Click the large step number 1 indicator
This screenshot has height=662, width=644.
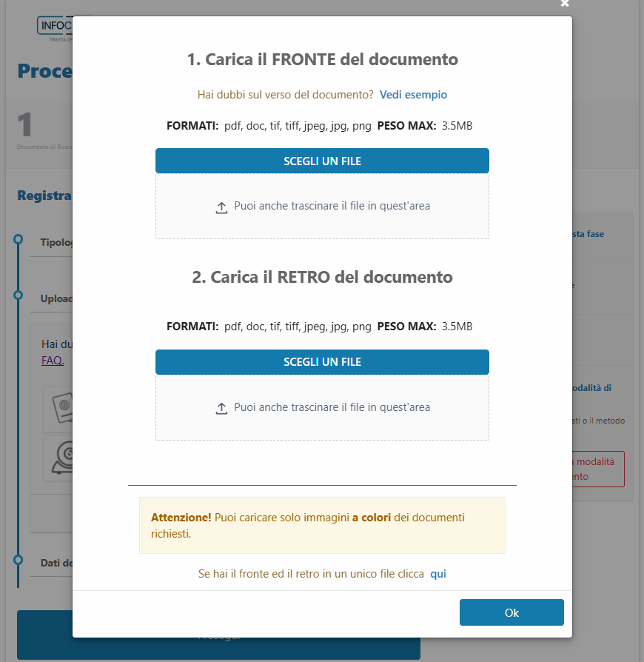(26, 125)
